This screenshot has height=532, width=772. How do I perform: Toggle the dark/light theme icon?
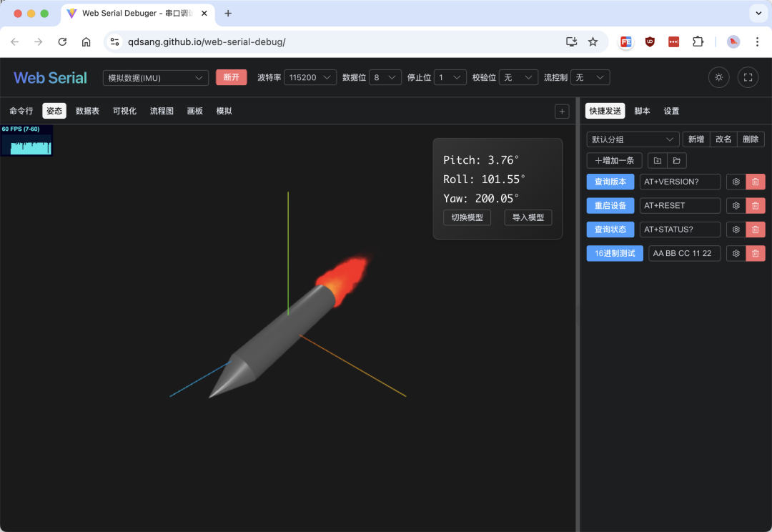pyautogui.click(x=718, y=77)
